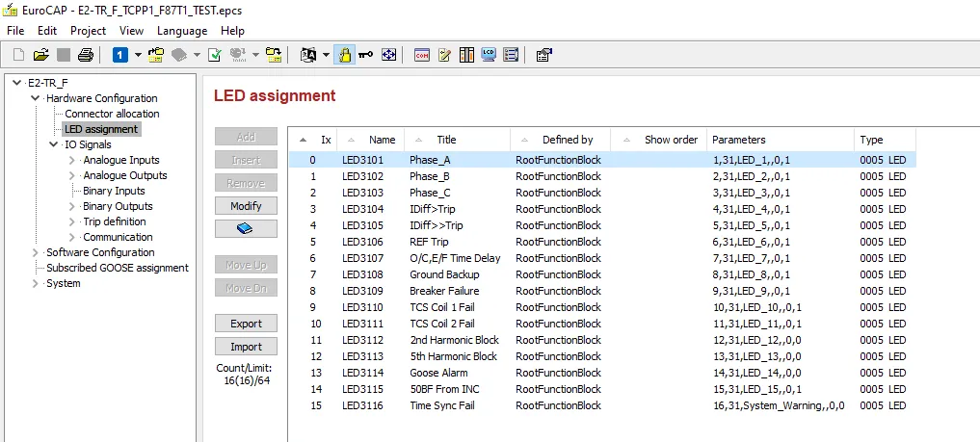980x442 pixels.
Task: Click the properties sheet toolbar icon
Action: (543, 55)
